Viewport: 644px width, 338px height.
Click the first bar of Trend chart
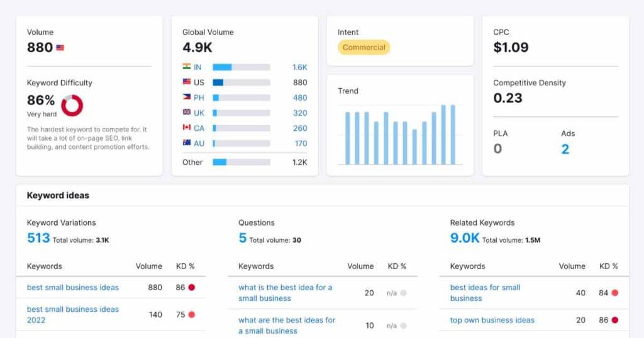347,138
